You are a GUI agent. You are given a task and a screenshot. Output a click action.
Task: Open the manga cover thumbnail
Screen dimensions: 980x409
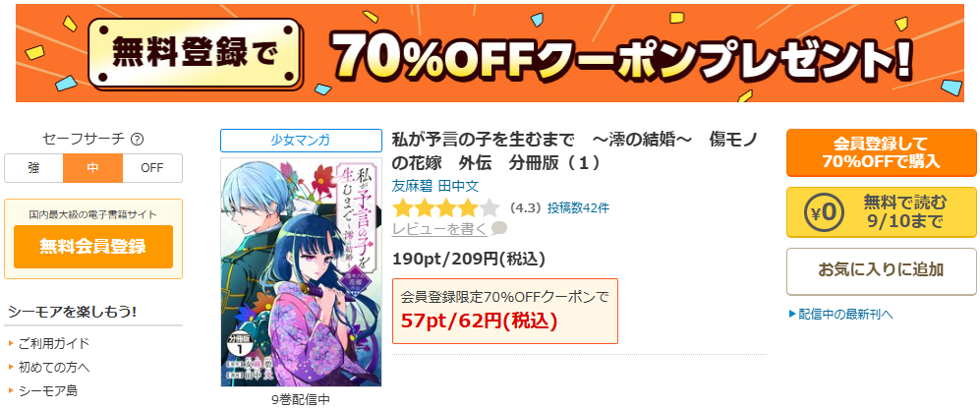coord(301,272)
